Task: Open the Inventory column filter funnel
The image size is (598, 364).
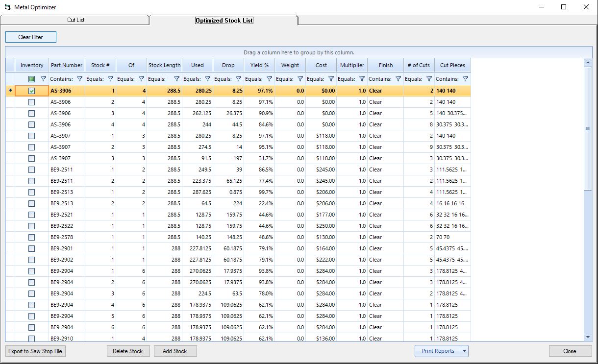Action: pos(43,79)
